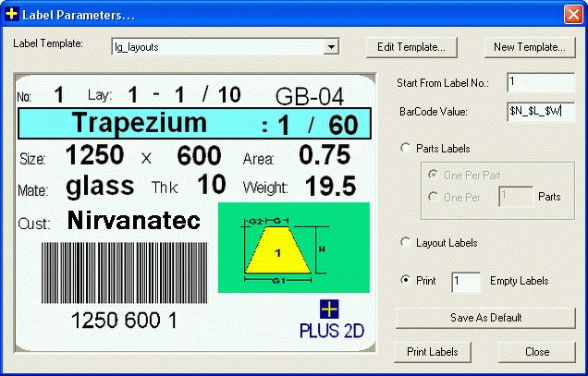Close the dialog with Close button

pyautogui.click(x=537, y=352)
